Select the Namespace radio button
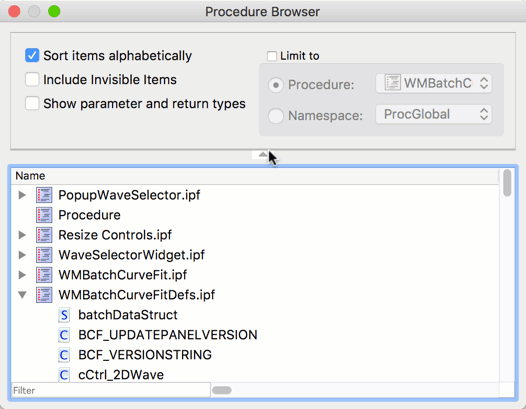Viewport: 526px width, 409px height. coord(276,116)
